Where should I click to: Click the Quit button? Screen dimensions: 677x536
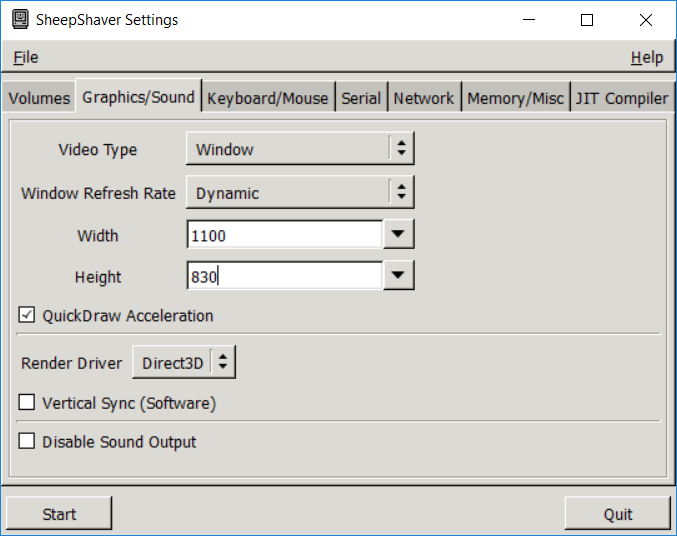[617, 514]
